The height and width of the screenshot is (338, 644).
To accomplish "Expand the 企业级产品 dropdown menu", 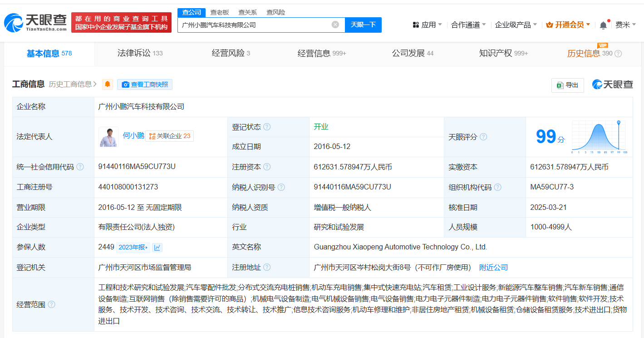I will pyautogui.click(x=516, y=25).
